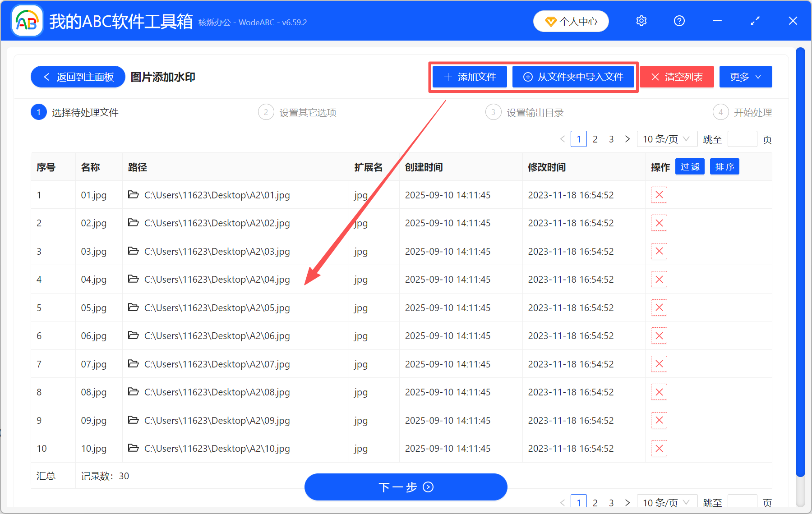This screenshot has width=812, height=514.
Task: Go back via 返回到主面板
Action: [x=78, y=77]
